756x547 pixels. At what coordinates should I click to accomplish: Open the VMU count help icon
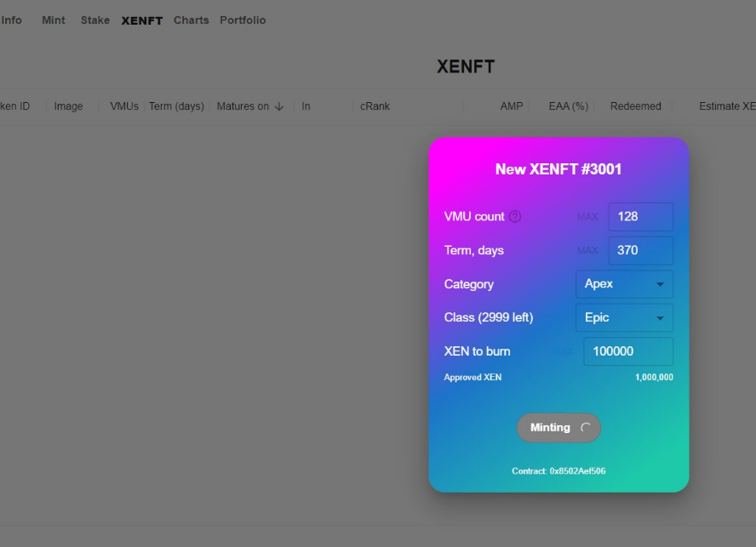point(515,216)
